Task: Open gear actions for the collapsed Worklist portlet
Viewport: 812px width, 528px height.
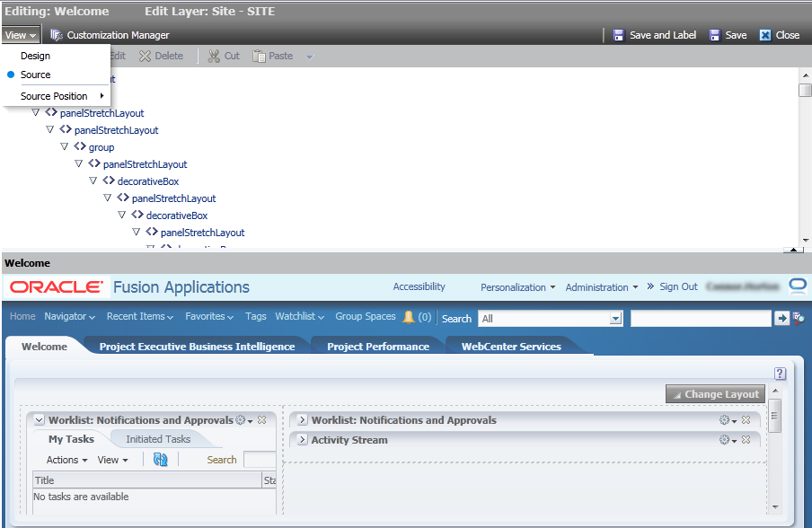Action: [x=728, y=420]
